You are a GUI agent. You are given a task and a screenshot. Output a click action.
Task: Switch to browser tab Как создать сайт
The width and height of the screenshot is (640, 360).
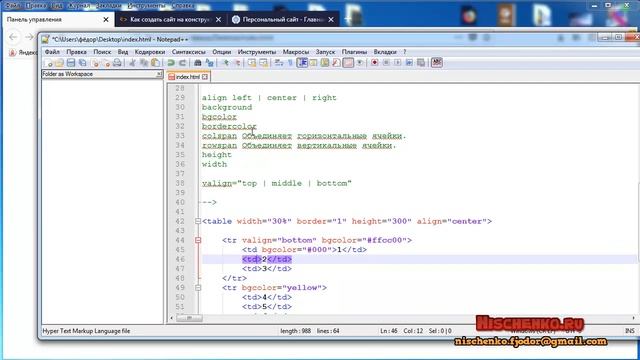[170, 20]
